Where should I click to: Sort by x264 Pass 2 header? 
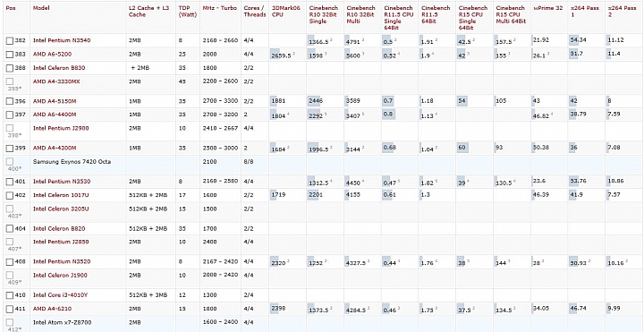(x=623, y=11)
